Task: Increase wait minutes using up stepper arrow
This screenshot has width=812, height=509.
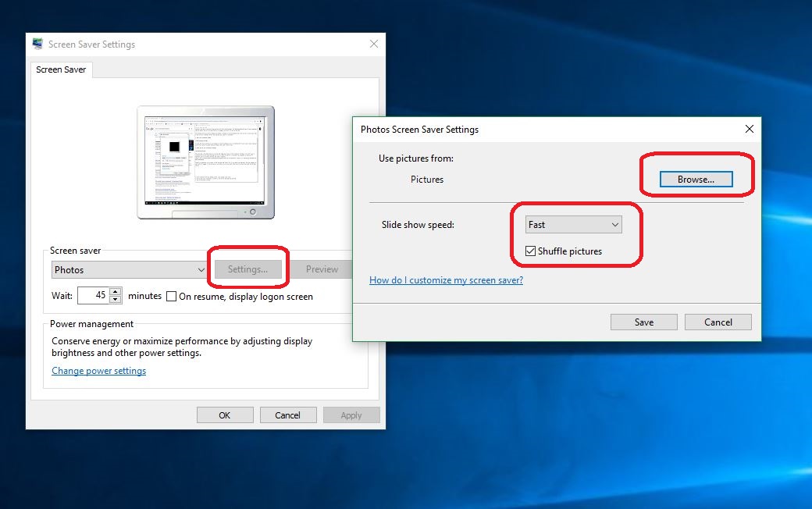Action: click(116, 292)
